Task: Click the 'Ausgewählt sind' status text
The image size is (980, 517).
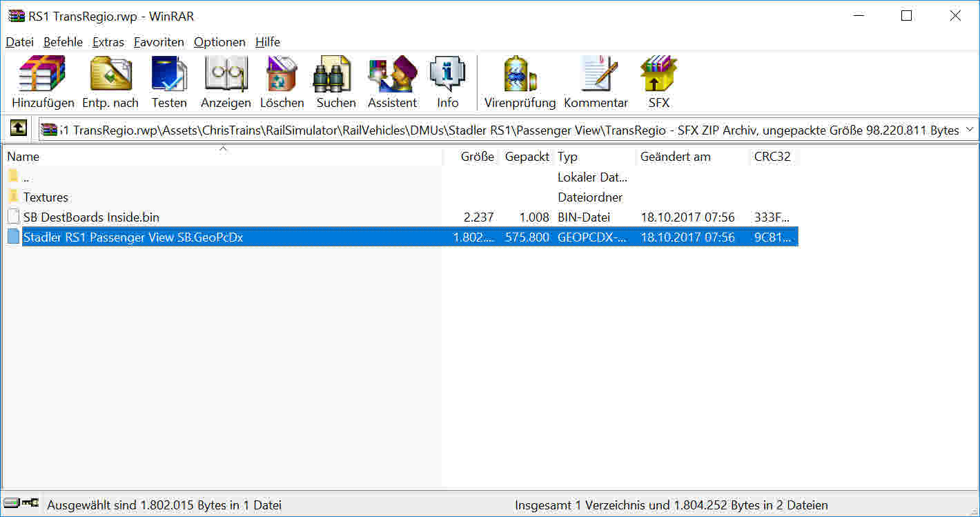Action: tap(164, 505)
